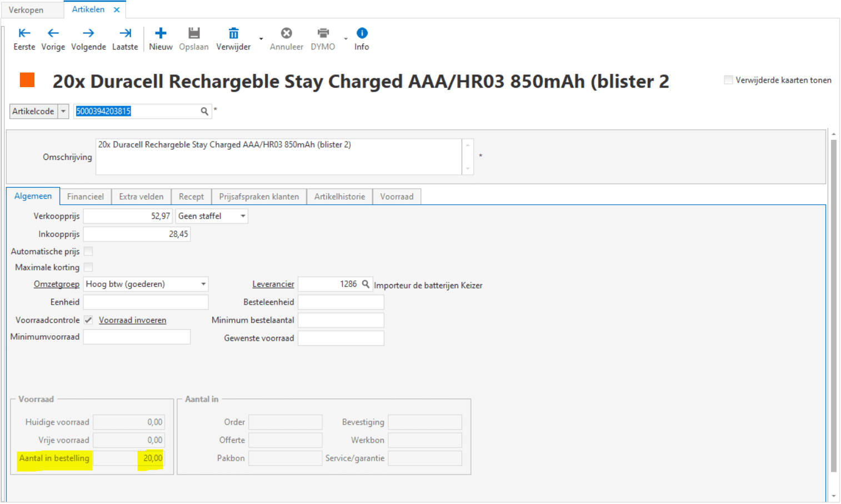Cancel changes with Annuleer
This screenshot has height=504, width=841.
[287, 39]
